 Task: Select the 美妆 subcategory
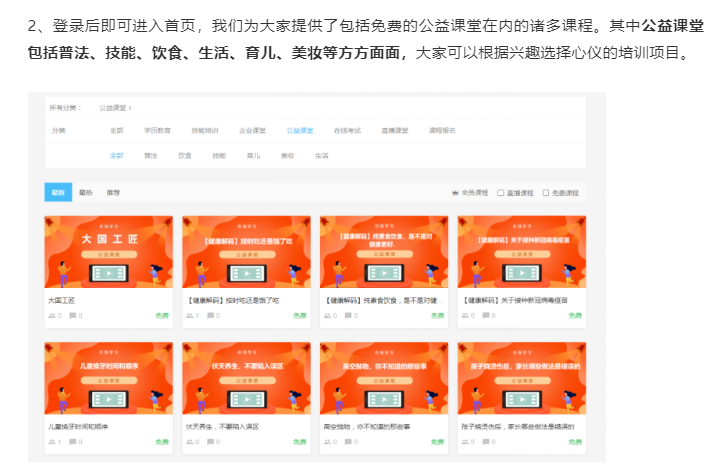288,156
